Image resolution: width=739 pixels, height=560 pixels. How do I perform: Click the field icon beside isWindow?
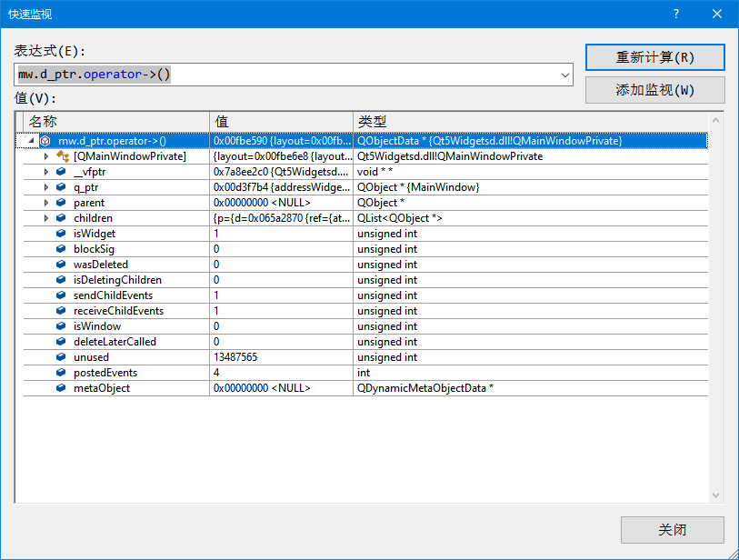click(x=61, y=326)
